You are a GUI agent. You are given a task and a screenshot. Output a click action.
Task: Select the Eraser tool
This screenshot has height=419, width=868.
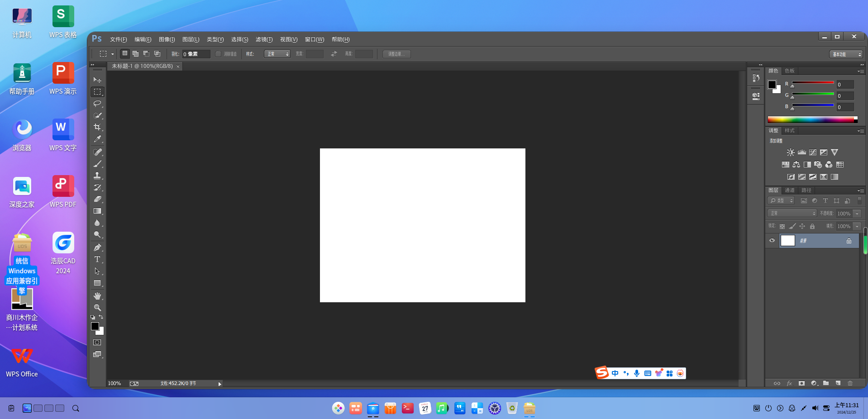[x=97, y=199]
